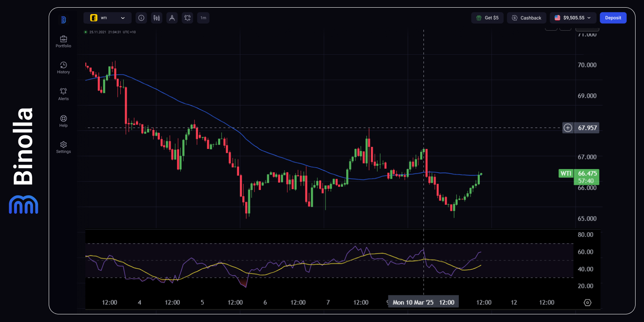
Task: Open trade History in sidebar
Action: pos(63,68)
